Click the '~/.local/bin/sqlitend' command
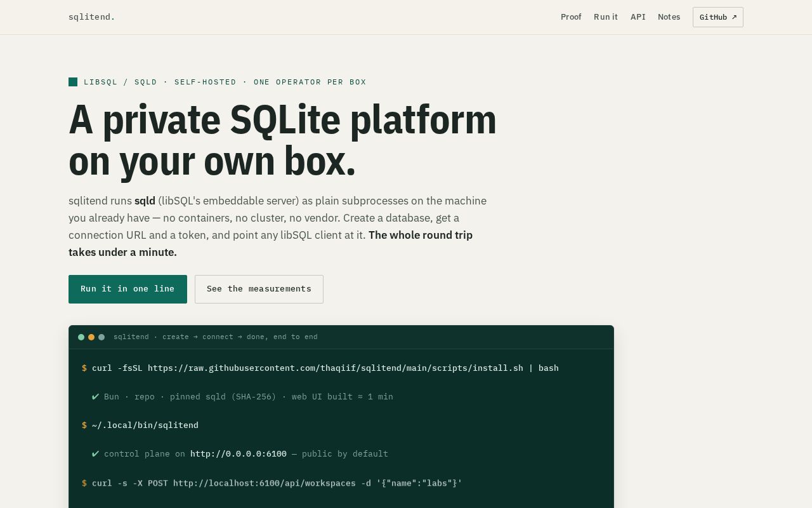 click(145, 425)
